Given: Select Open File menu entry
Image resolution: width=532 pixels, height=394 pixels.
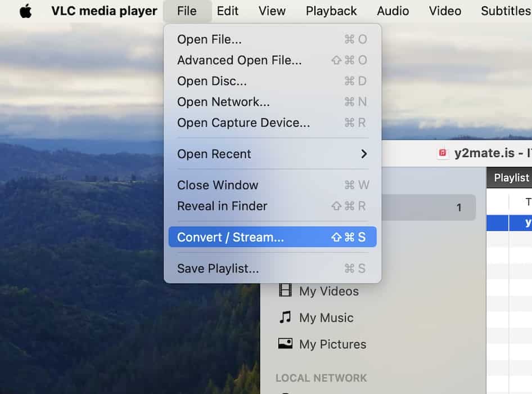Looking at the screenshot, I should pos(209,39).
